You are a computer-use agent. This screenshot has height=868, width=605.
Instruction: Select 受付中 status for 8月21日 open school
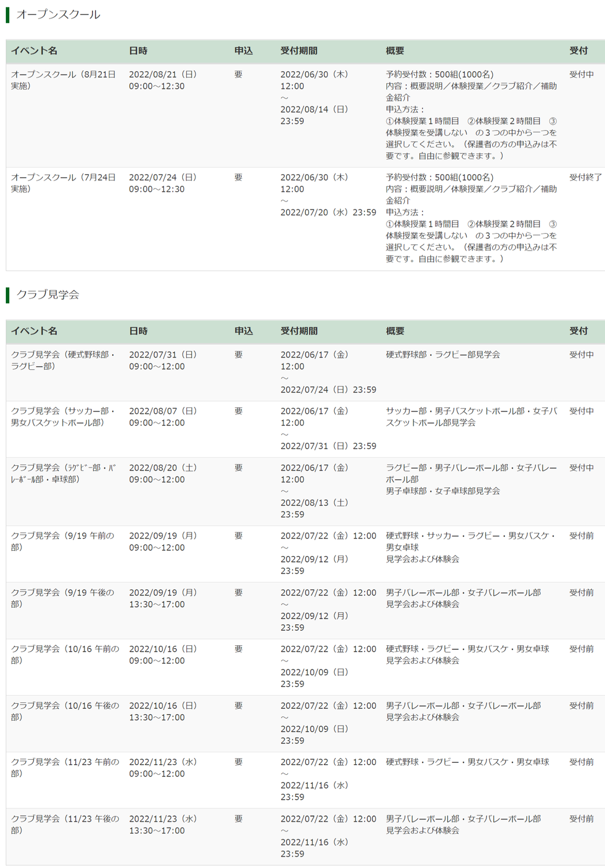point(581,74)
